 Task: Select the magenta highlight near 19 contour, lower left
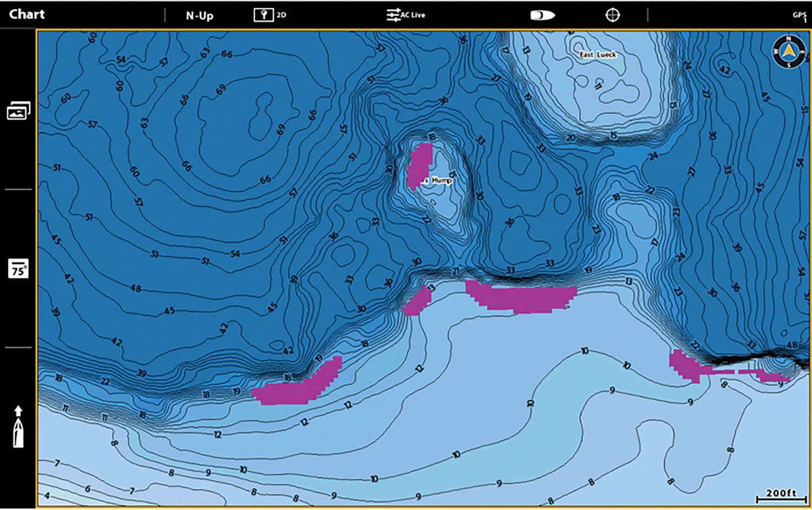298,387
